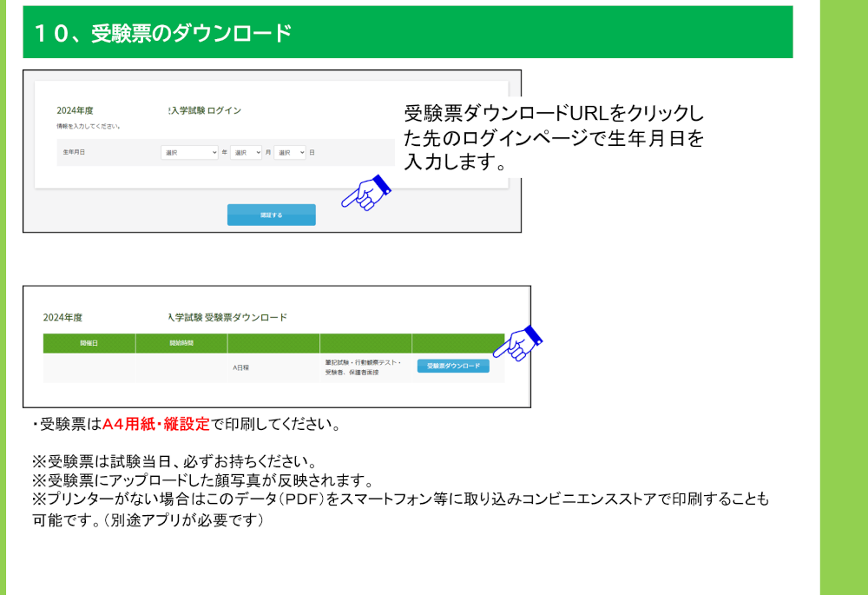The image size is (868, 595).
Task: Open the birth day 選択 dropdown
Action: 290,152
